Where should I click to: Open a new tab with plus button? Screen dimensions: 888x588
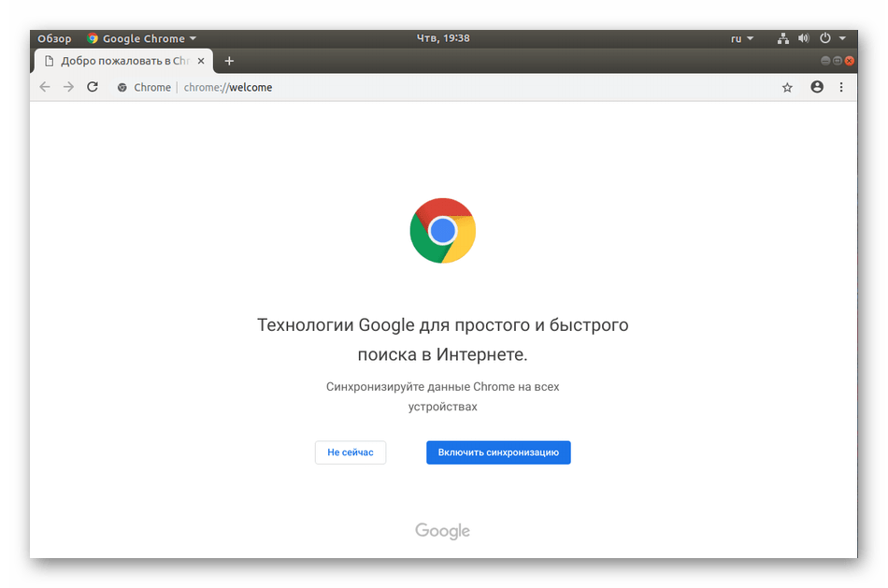229,61
